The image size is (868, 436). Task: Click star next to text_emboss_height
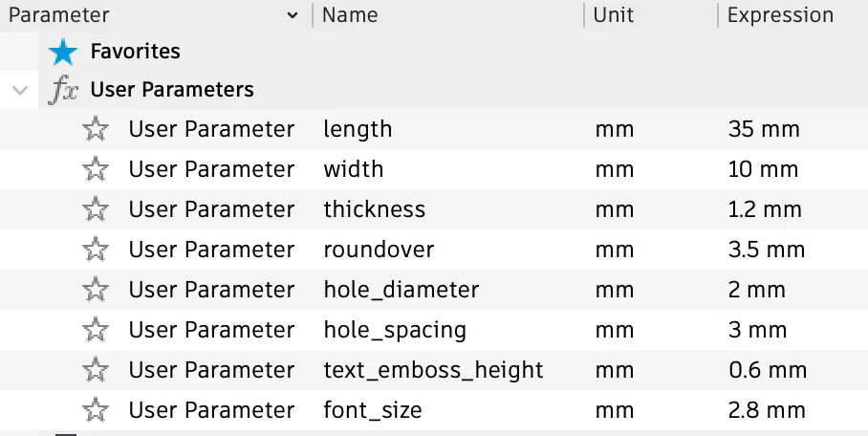tap(96, 370)
